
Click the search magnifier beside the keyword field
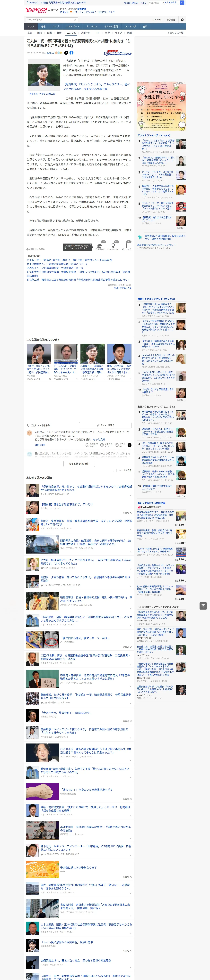coord(75,19)
